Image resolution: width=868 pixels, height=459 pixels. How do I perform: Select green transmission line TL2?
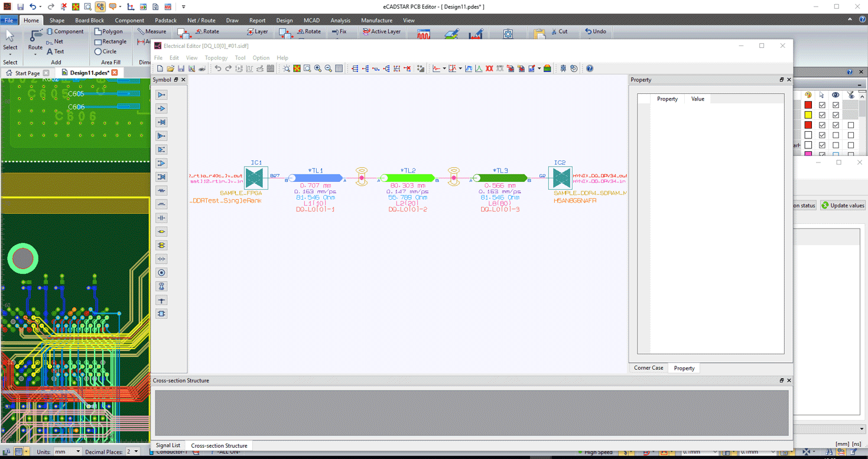point(408,178)
